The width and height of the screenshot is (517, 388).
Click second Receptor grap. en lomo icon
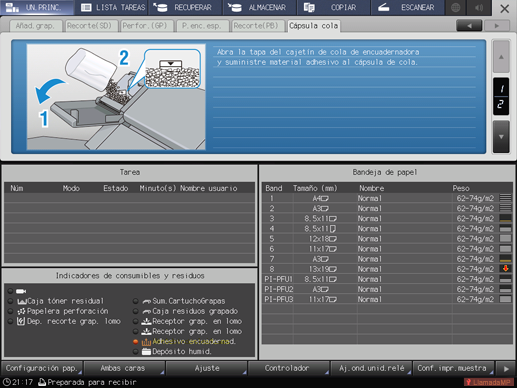point(146,332)
